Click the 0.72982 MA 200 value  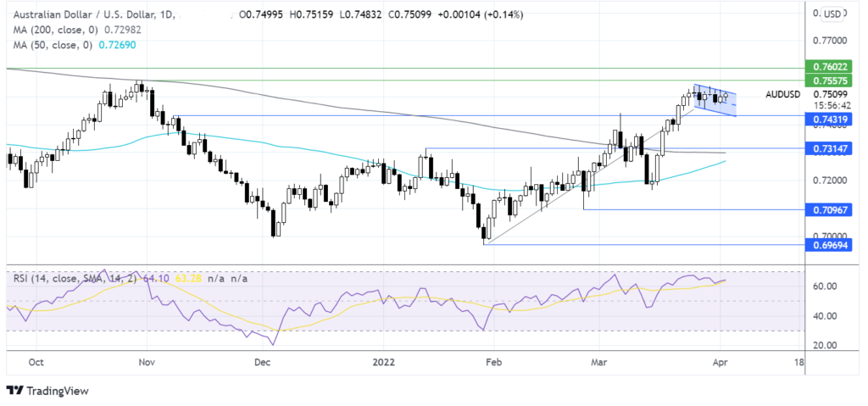(x=122, y=30)
